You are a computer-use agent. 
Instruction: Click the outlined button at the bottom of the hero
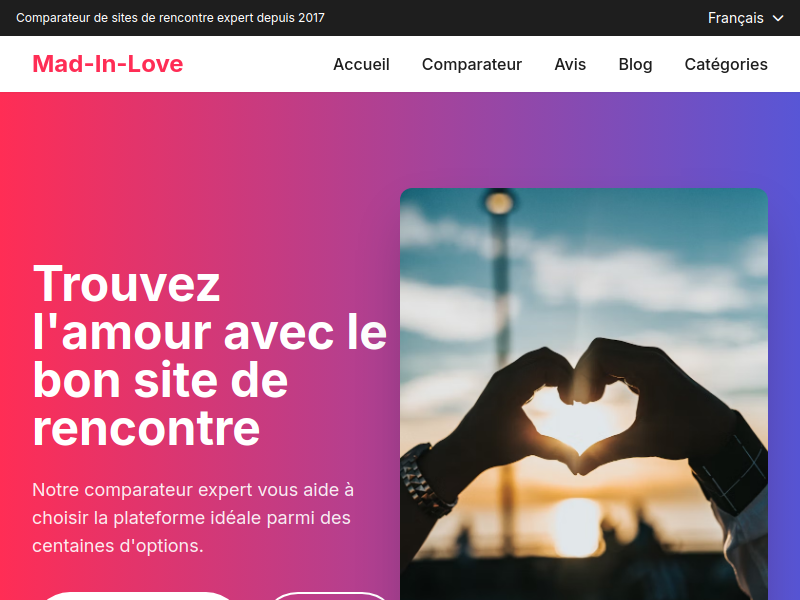click(x=330, y=595)
